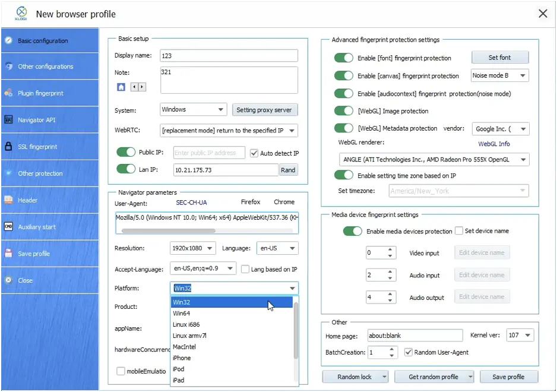This screenshot has height=392, width=557.
Task: Click the Plugin fingerprint sidebar icon
Action: coord(8,93)
